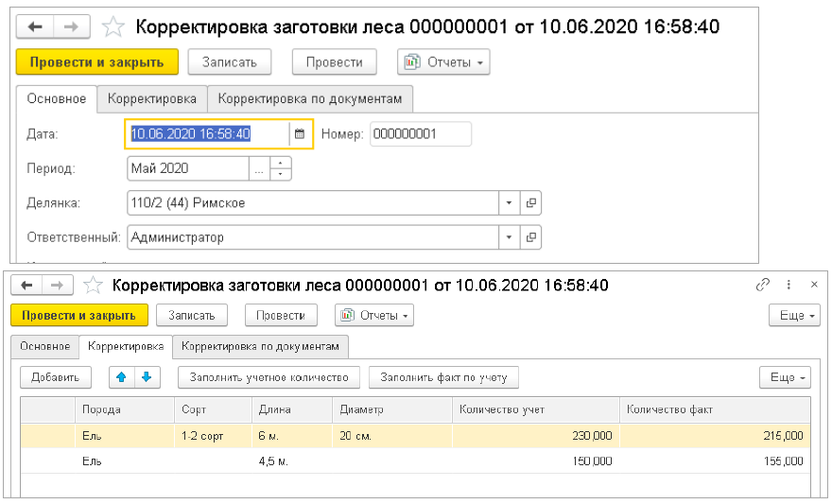Expand the Ответственный dropdown list
Viewport: 832px width, 504px height.
pos(509,237)
